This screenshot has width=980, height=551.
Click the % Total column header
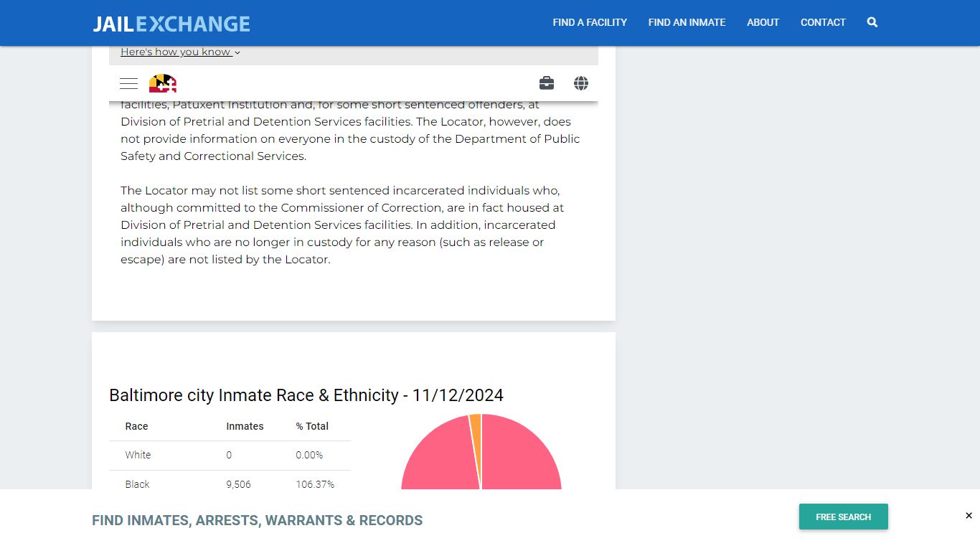coord(312,426)
